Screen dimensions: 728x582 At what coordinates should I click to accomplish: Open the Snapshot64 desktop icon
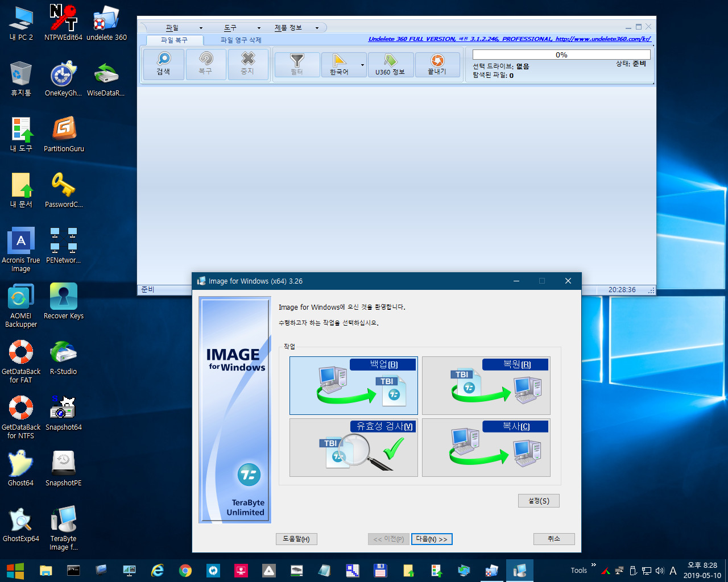(x=64, y=413)
